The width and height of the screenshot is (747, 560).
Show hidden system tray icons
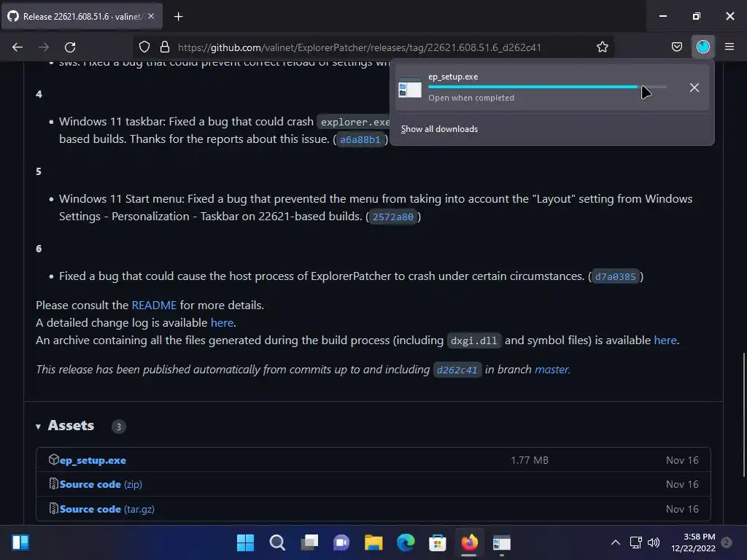616,542
